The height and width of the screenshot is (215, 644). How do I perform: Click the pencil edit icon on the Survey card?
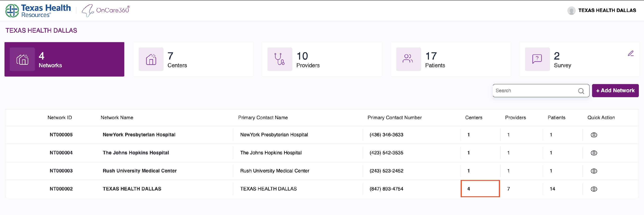pyautogui.click(x=630, y=54)
